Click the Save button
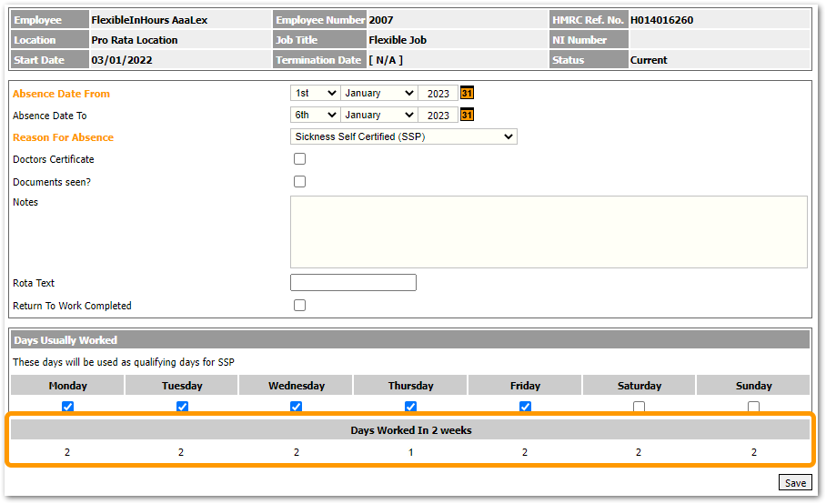The image size is (826, 504). (x=795, y=483)
